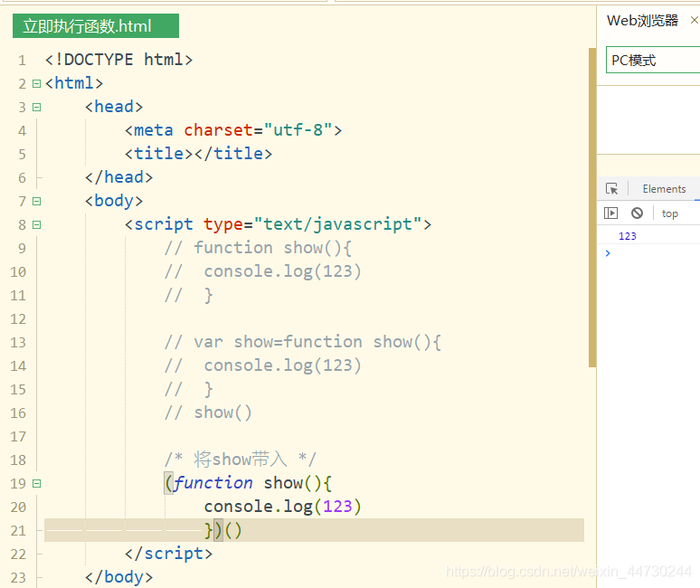Click the comment // var show=function show(){
The height and width of the screenshot is (588, 700).
pos(303,342)
